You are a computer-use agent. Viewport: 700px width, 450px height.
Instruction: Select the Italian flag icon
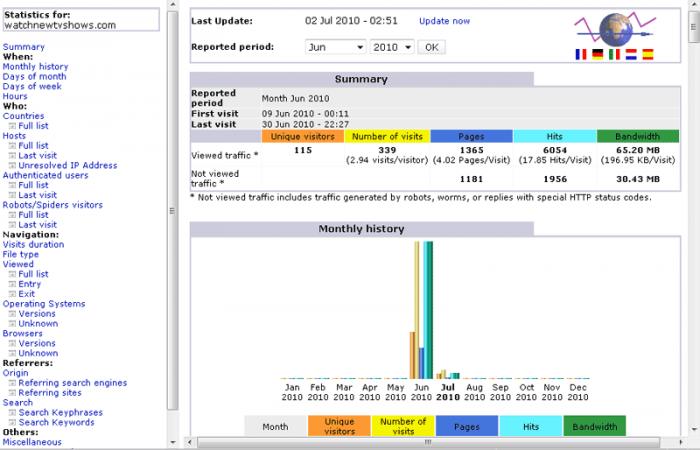pos(613,55)
